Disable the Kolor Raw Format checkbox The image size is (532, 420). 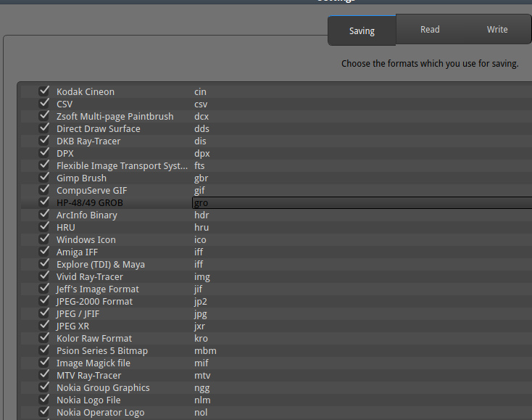pyautogui.click(x=44, y=337)
